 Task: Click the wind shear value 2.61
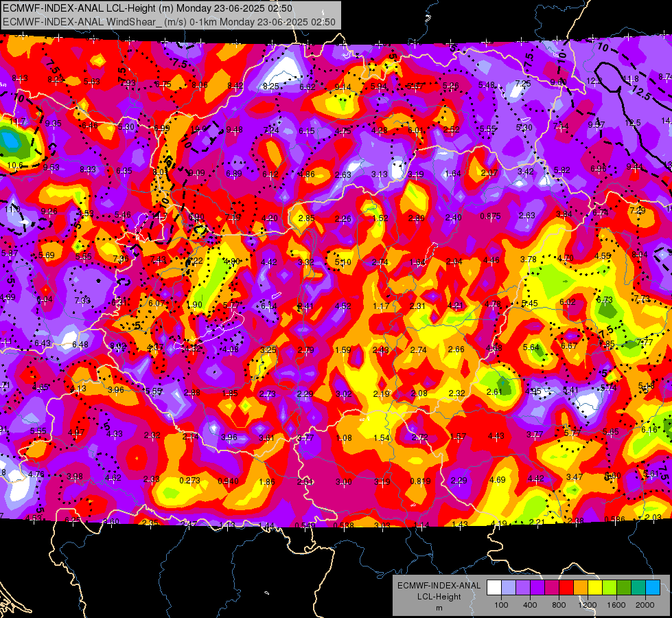pos(494,392)
